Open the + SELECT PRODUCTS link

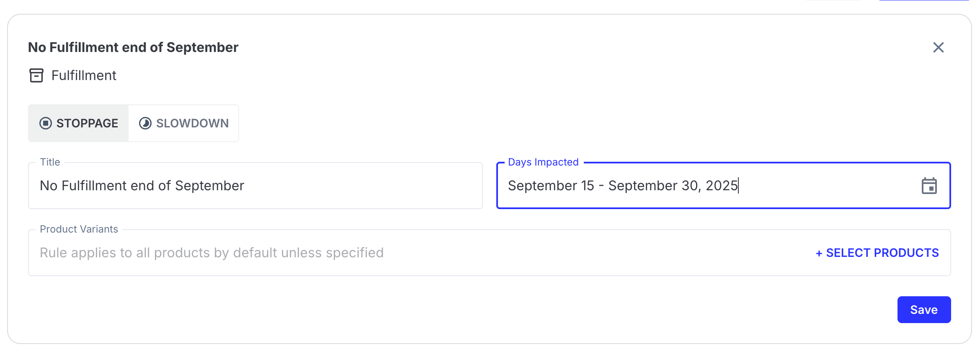pos(877,253)
